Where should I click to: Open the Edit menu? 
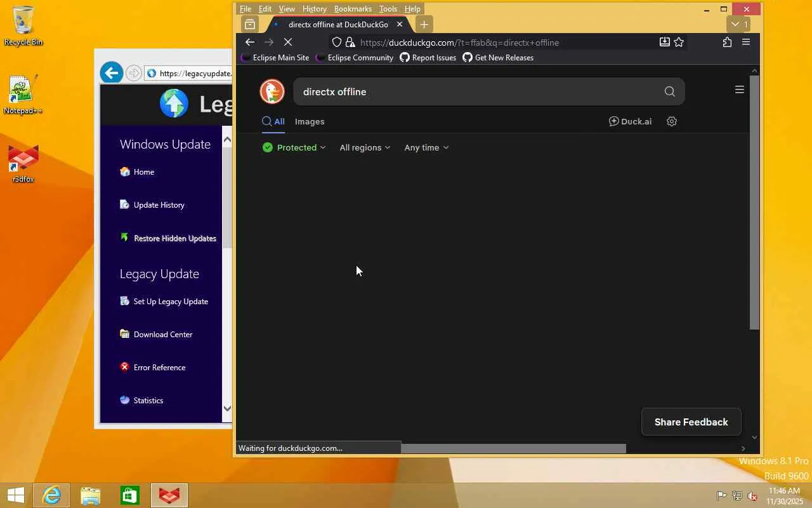pyautogui.click(x=265, y=9)
